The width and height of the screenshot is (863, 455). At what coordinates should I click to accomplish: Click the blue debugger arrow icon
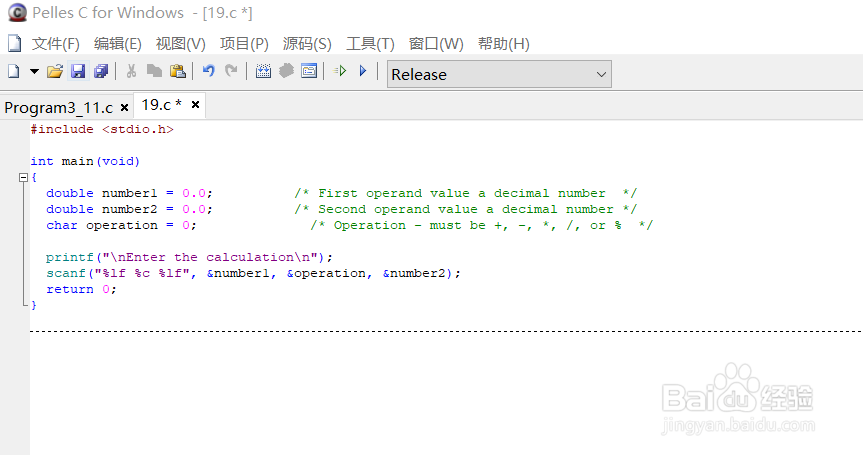[363, 71]
